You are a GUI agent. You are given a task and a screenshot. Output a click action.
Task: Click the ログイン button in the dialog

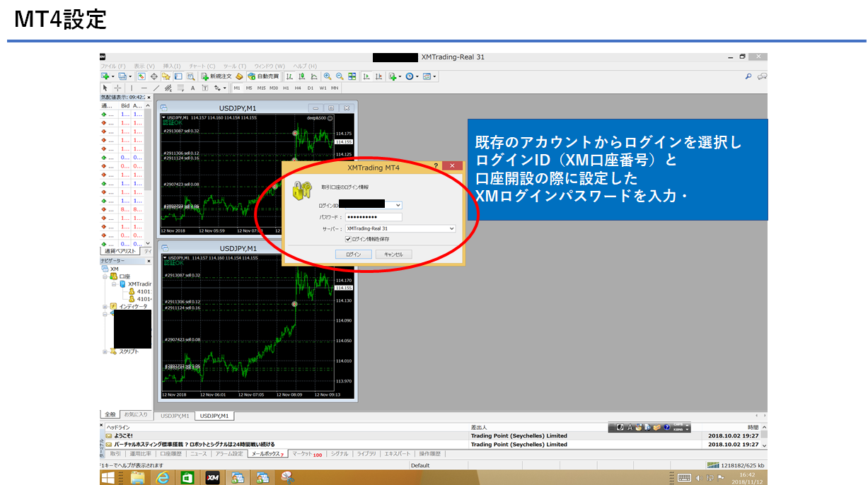click(354, 255)
